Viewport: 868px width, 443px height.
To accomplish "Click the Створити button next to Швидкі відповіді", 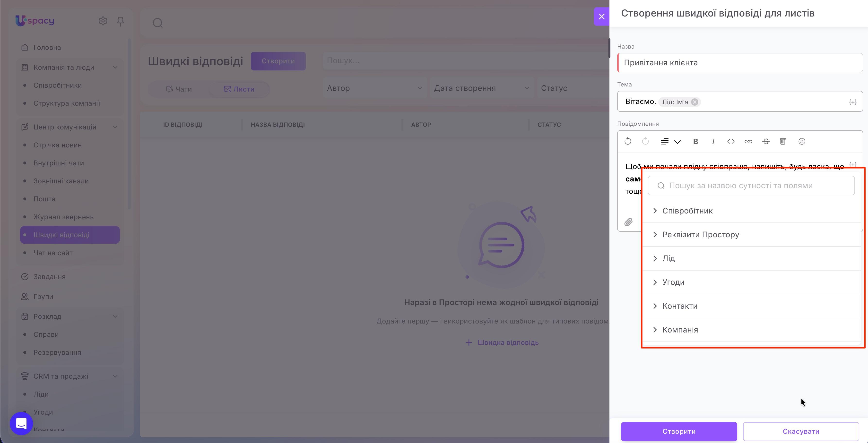I will coord(278,61).
